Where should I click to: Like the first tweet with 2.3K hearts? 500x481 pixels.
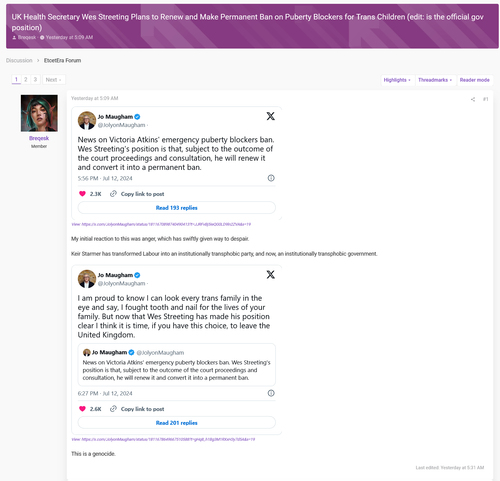pyautogui.click(x=82, y=194)
